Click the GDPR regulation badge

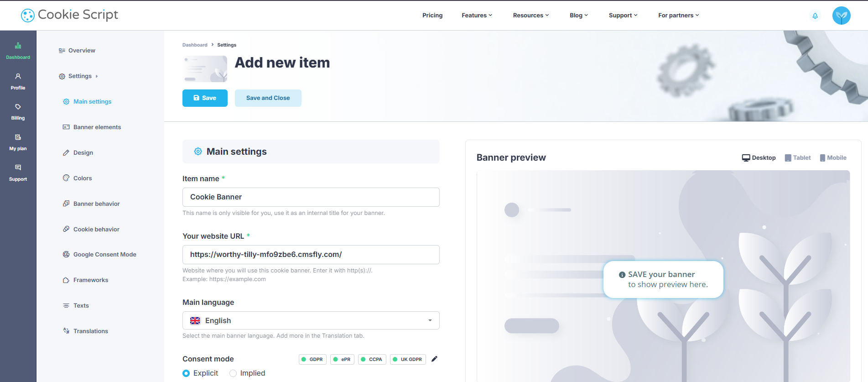(312, 360)
